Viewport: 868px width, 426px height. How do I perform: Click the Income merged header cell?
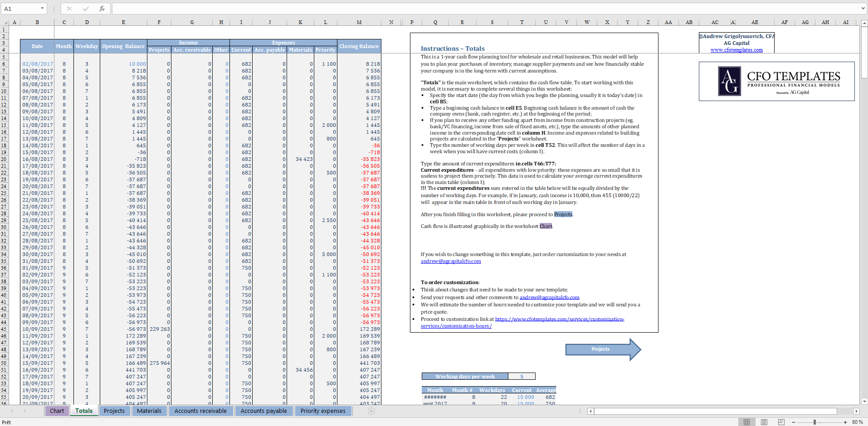pos(188,43)
